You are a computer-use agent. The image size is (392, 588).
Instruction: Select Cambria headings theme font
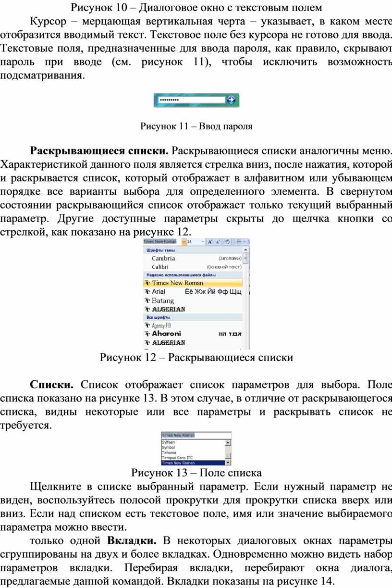pyautogui.click(x=193, y=259)
